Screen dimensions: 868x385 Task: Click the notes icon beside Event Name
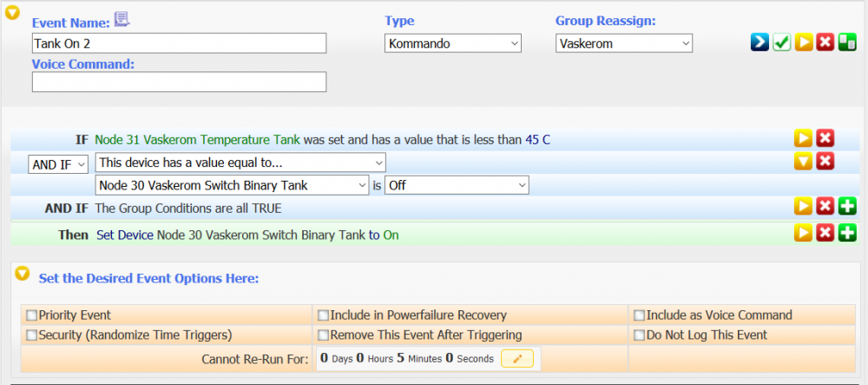(122, 20)
